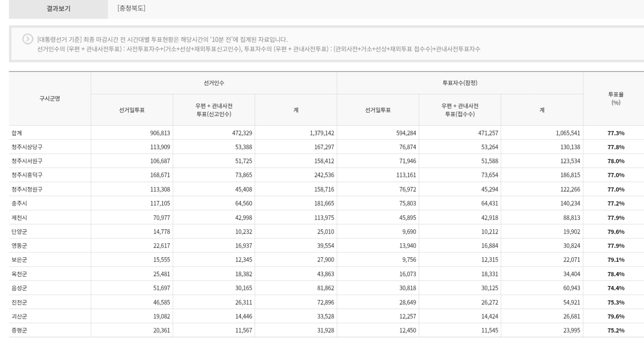Screen dimensions: 644x344
Task: Click the 투표자수(잠정) group header
Action: click(x=460, y=83)
